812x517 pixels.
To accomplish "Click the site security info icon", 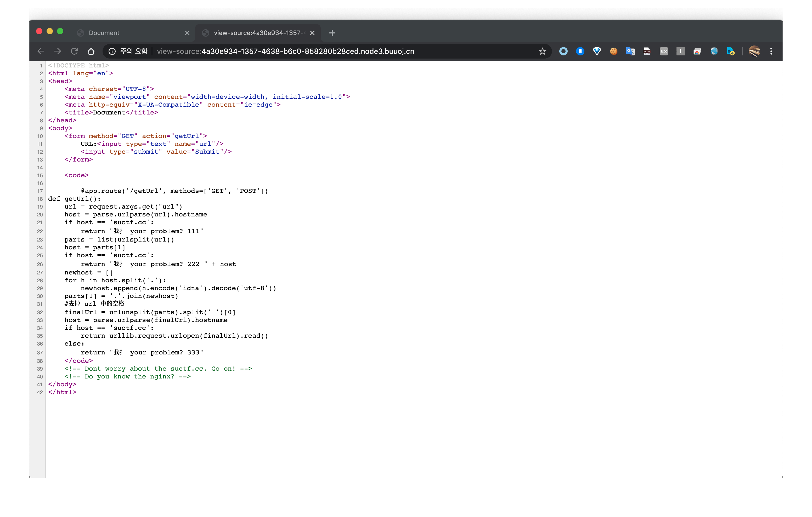I will 112,51.
